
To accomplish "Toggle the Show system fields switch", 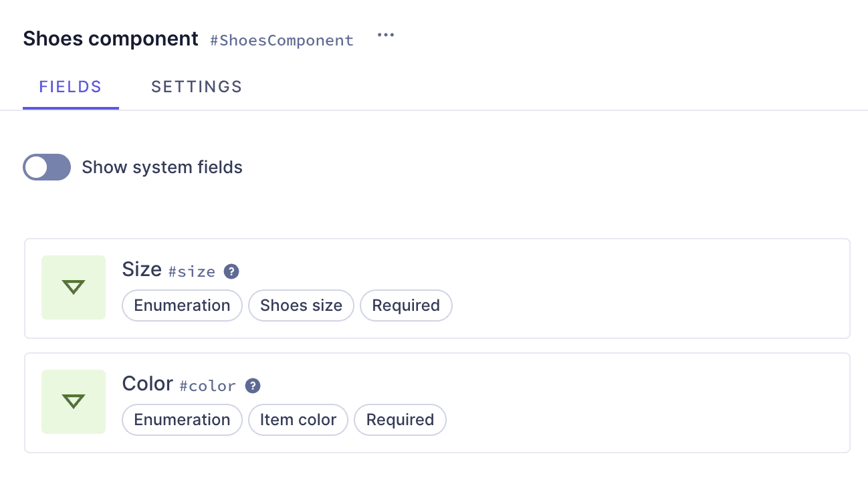I will pyautogui.click(x=47, y=167).
